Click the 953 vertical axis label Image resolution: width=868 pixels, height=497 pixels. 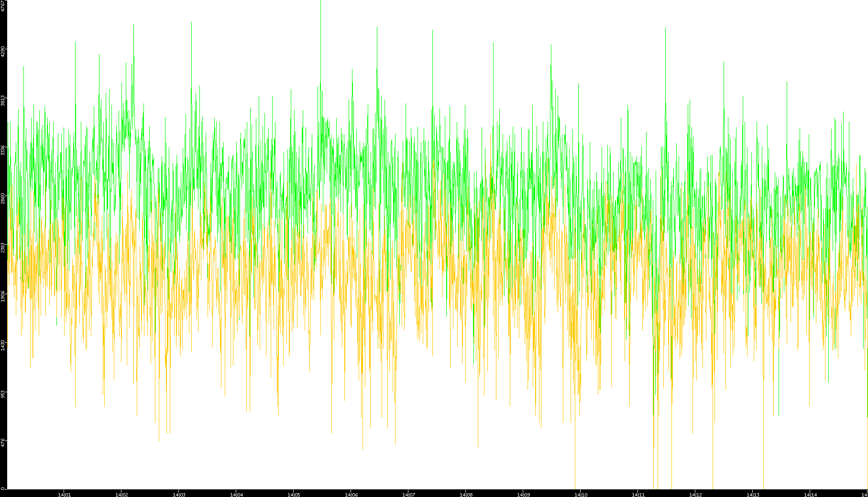3,394
